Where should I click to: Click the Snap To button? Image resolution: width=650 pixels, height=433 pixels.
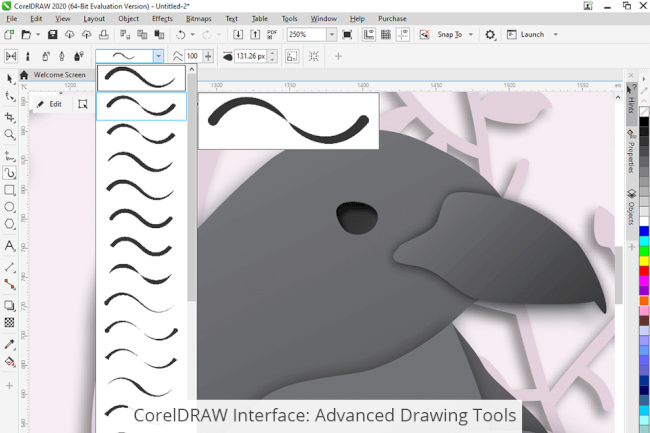pos(449,34)
